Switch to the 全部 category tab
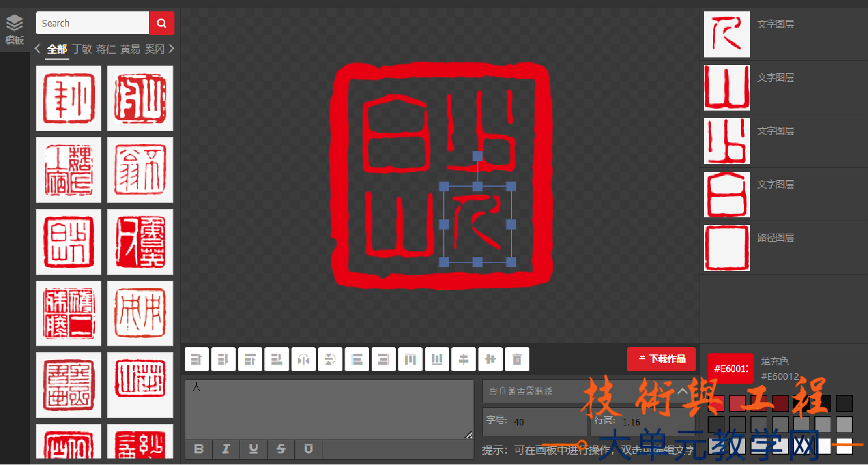 tap(57, 49)
